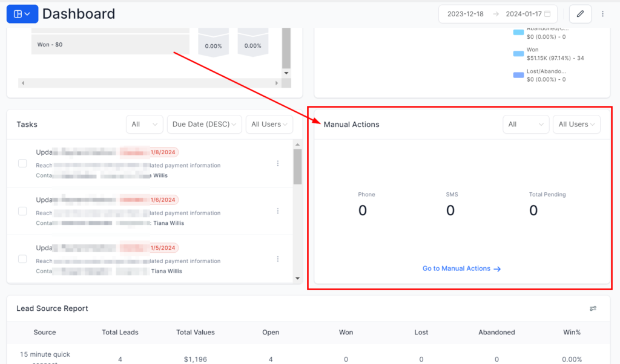Click the funnel chart vertical scrollbar thumb
The height and width of the screenshot is (364, 620).
[286, 48]
